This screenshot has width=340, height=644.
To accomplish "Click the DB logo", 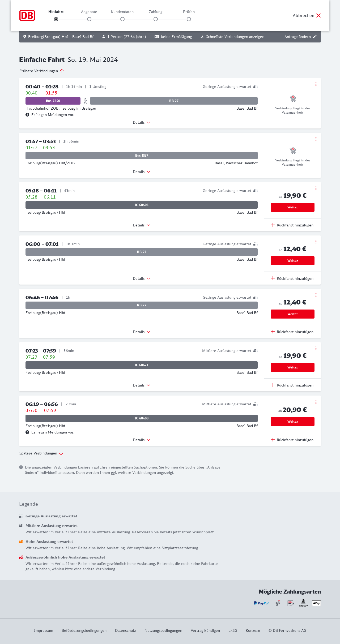I will [x=27, y=15].
